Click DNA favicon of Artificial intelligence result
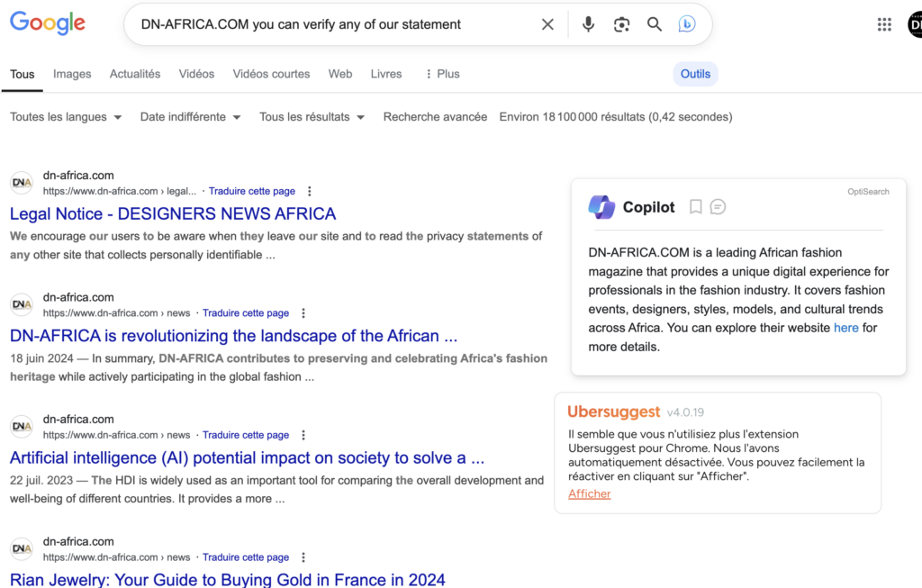The width and height of the screenshot is (922, 588). (x=22, y=426)
